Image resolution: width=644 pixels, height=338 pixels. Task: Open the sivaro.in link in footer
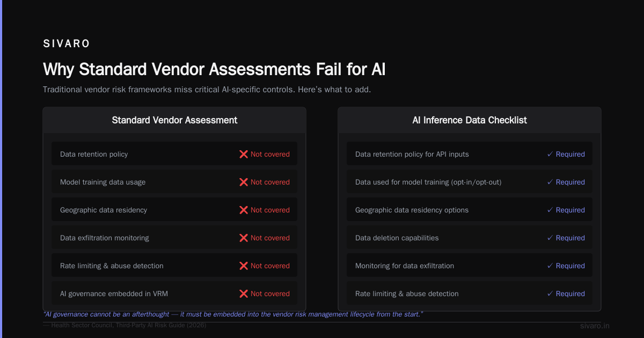(x=595, y=326)
